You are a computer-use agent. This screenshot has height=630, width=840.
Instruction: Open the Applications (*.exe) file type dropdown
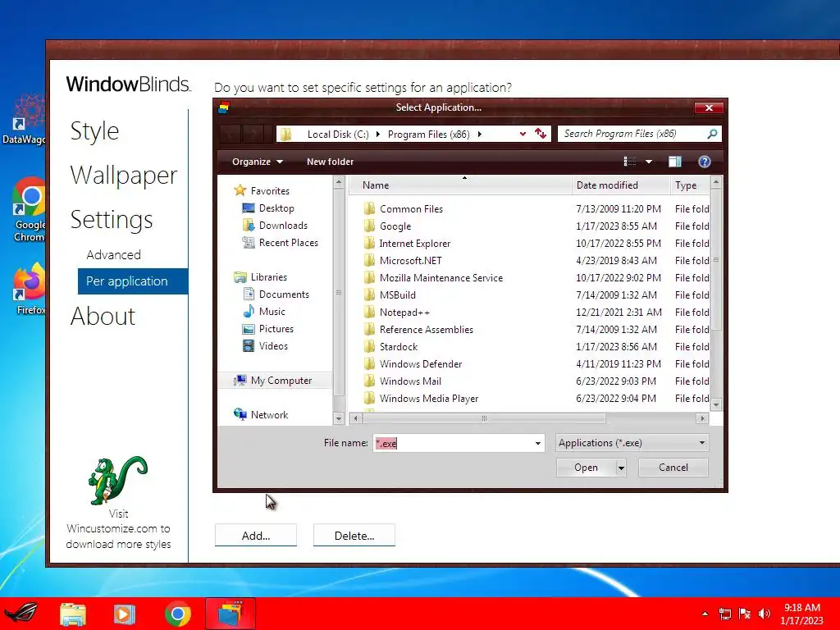coord(632,443)
